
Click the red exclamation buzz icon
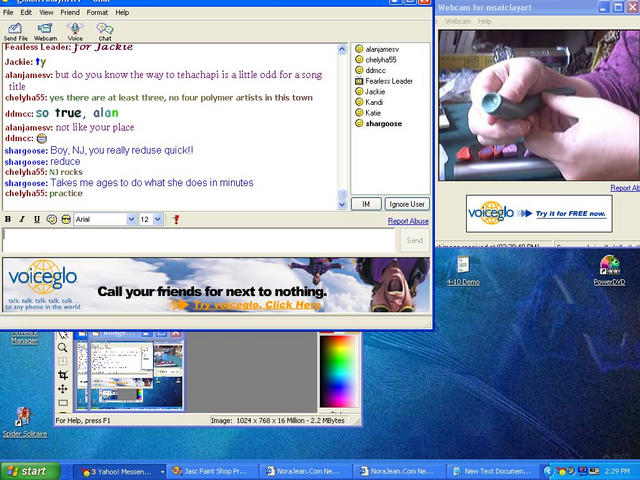[x=176, y=219]
